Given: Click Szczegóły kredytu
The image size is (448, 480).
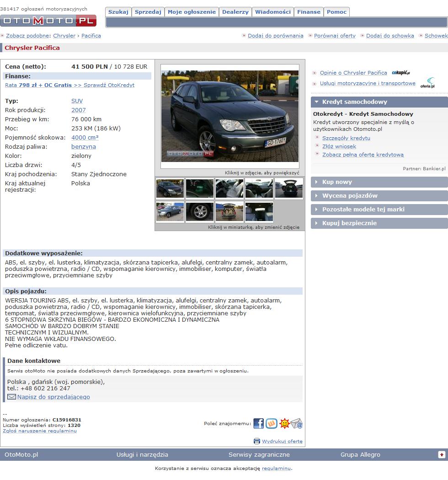Looking at the screenshot, I should [346, 138].
